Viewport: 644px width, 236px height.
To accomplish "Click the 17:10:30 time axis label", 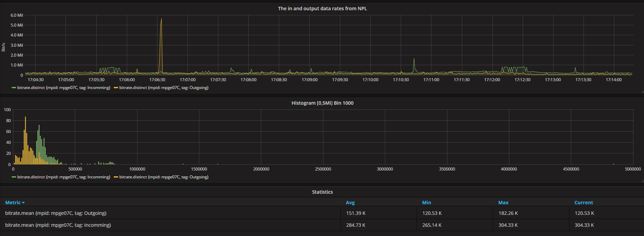I will (x=401, y=80).
